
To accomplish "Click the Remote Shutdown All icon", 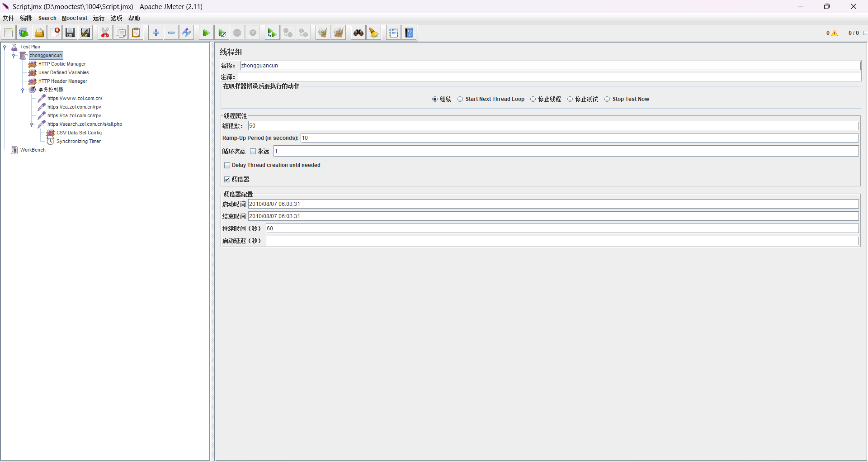I will coord(303,33).
